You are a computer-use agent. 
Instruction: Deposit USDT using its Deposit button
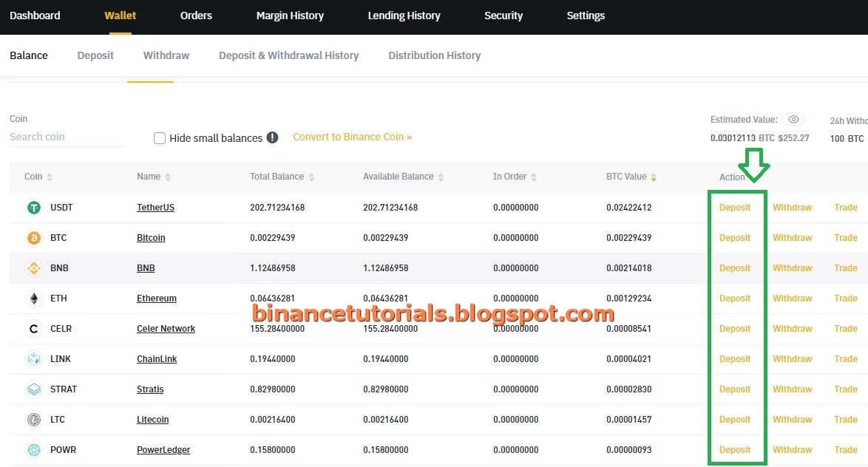point(735,208)
